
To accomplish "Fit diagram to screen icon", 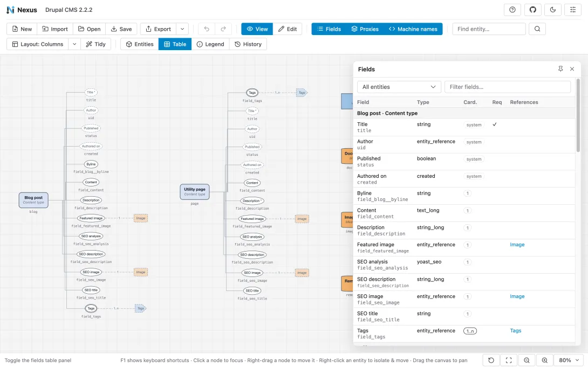I will [509, 360].
